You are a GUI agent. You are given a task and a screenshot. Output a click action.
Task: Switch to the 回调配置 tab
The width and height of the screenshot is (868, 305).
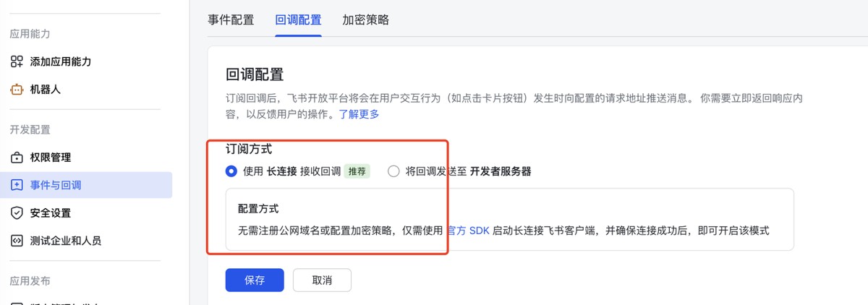(298, 20)
